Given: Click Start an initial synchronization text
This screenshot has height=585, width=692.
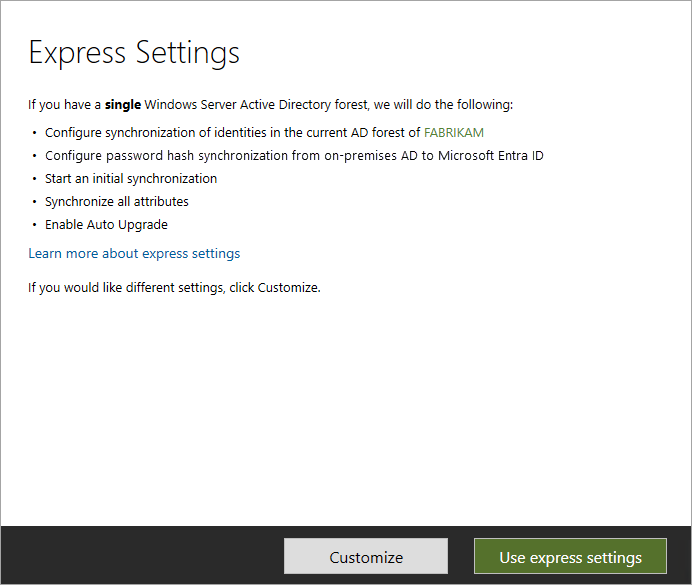Looking at the screenshot, I should (131, 178).
